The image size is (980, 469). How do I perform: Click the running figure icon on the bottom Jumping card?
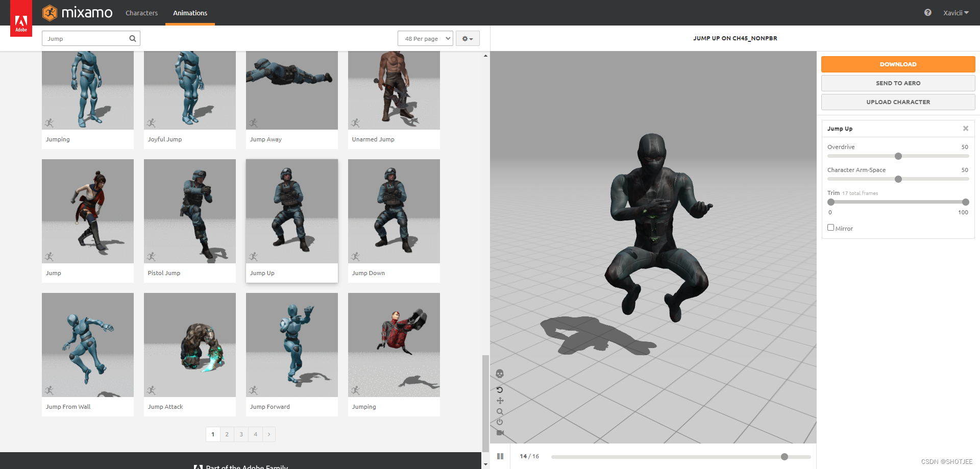(355, 390)
